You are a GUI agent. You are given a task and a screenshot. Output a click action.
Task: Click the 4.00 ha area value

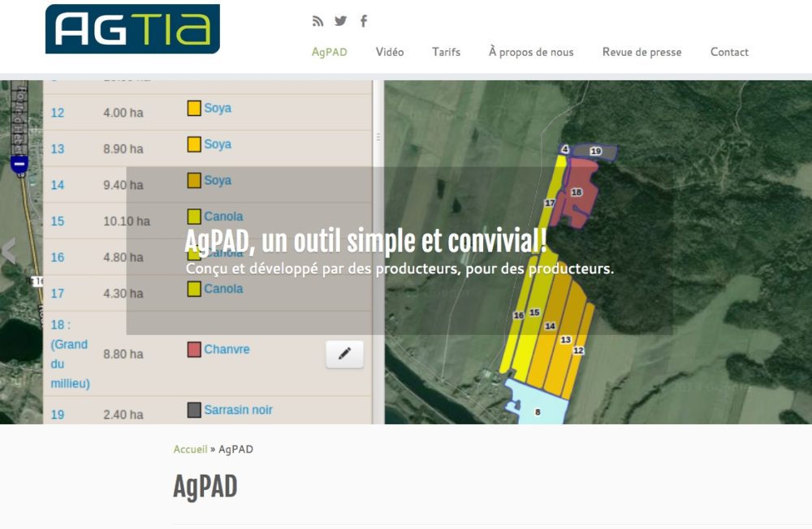123,113
